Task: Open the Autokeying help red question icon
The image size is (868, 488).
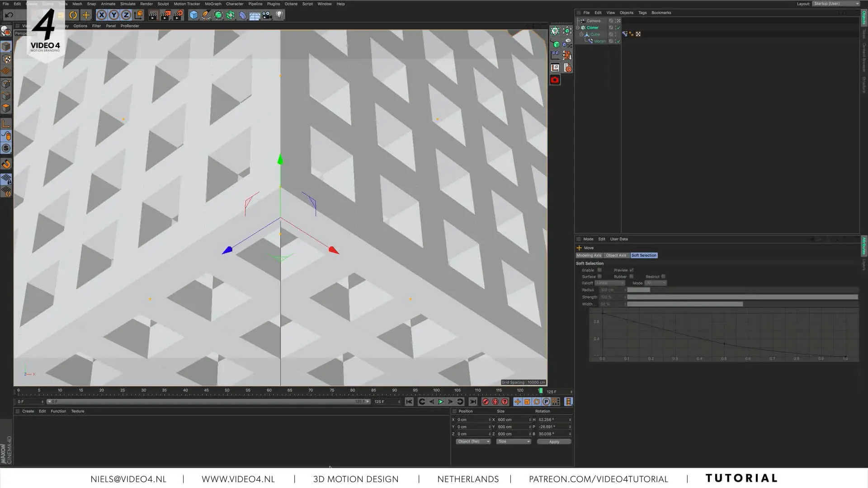Action: click(x=505, y=402)
